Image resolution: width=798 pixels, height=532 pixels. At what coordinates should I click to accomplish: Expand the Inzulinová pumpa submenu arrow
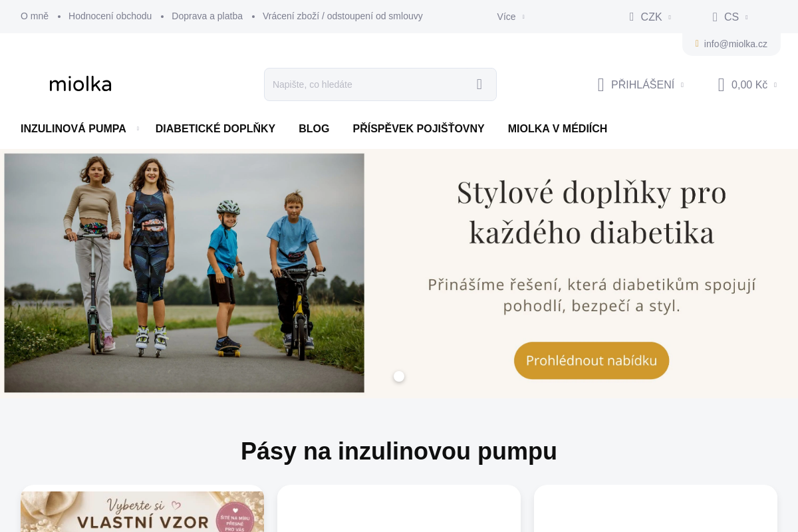point(138,129)
